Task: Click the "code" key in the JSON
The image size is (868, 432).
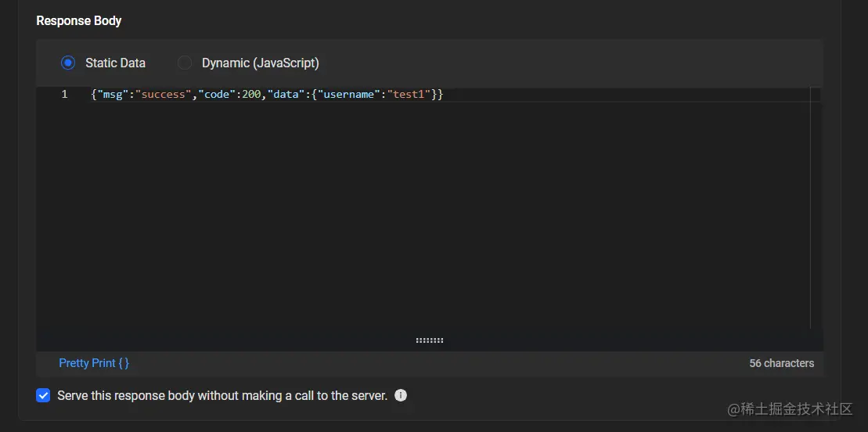Action: coord(218,95)
